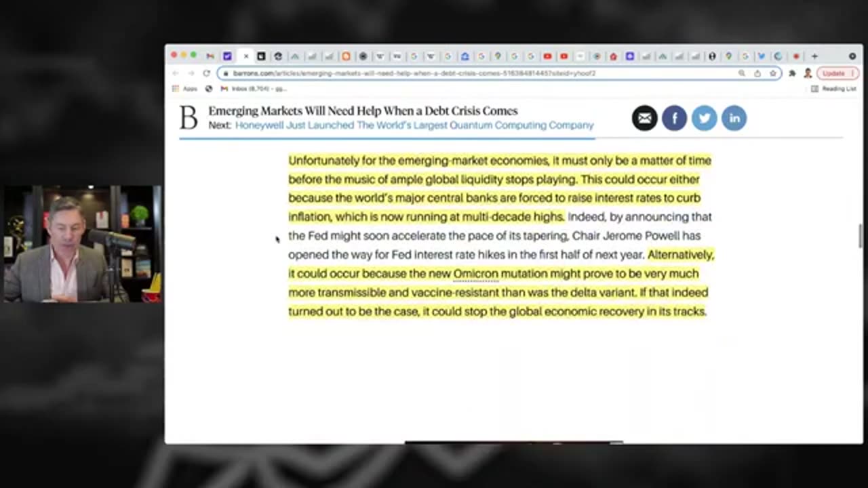Click the article title in sticky header
The width and height of the screenshot is (868, 488).
pos(363,110)
